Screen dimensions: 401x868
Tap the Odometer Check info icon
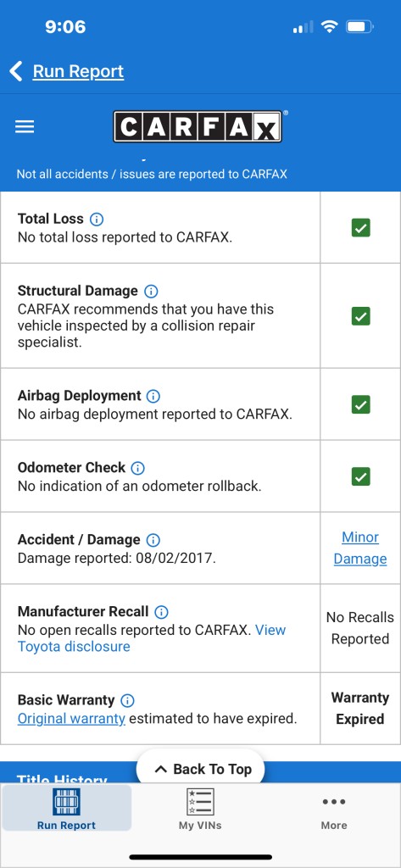137,468
